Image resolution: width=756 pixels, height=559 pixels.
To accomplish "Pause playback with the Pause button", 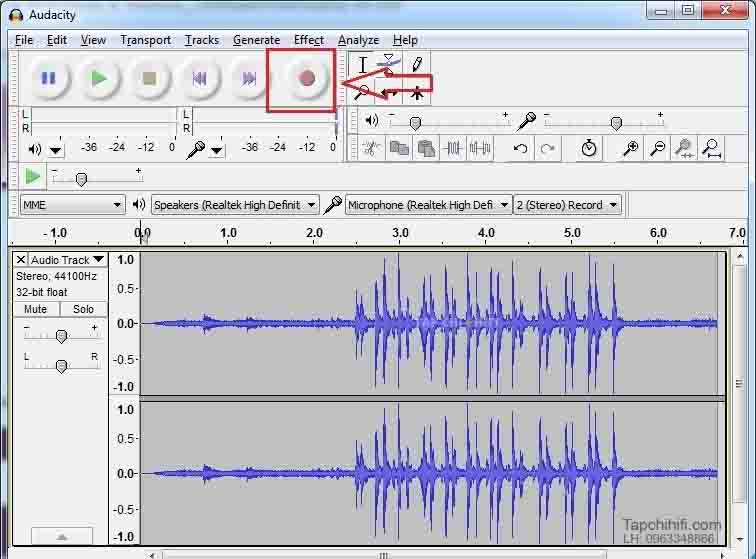I will click(49, 78).
